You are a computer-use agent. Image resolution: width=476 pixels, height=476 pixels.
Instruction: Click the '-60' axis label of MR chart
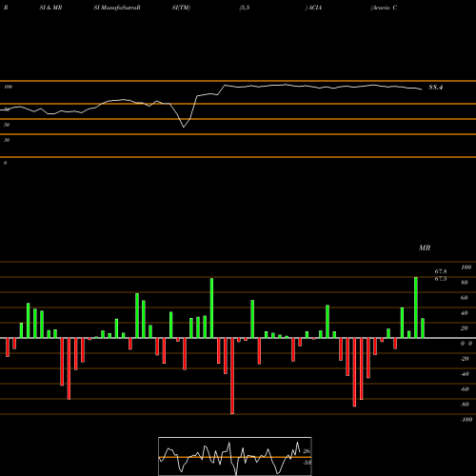(465, 389)
